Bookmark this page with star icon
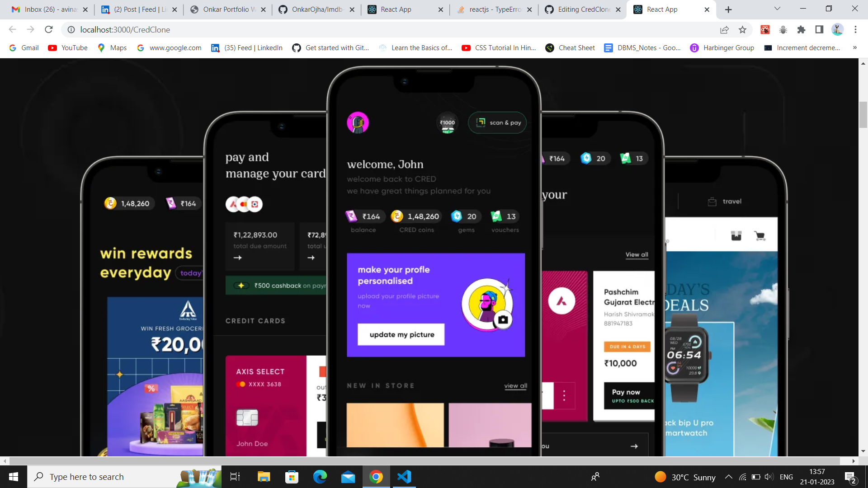Viewport: 868px width, 488px height. 742,30
